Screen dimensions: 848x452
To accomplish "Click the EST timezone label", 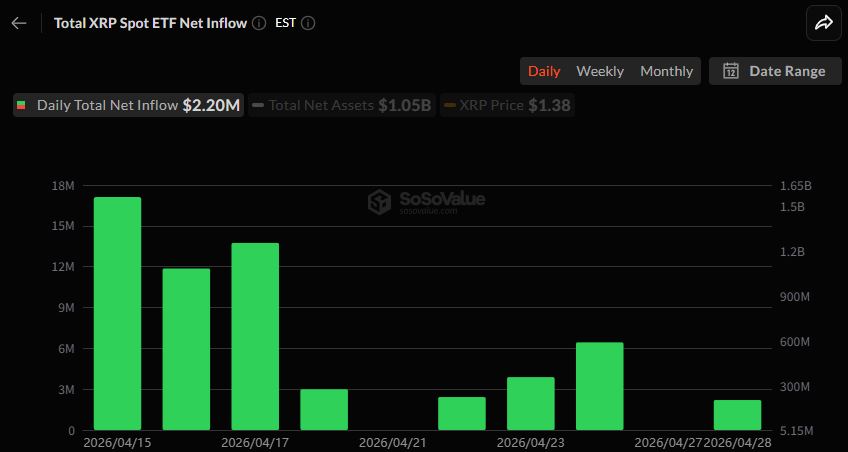I will 286,23.
